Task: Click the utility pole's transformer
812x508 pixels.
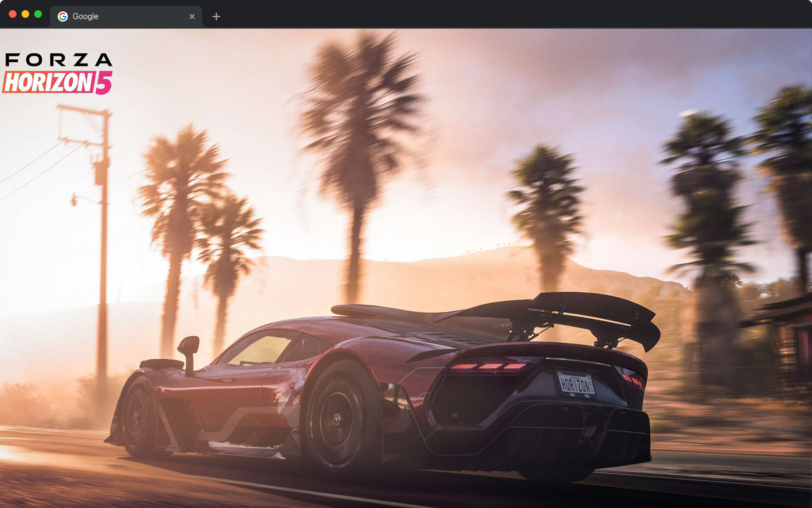Action: (100, 171)
